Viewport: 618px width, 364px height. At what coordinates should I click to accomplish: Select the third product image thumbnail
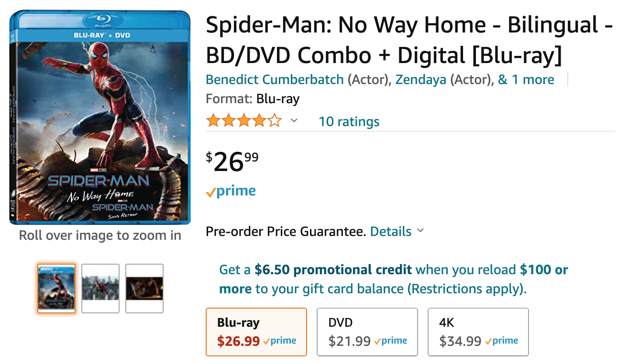point(144,289)
